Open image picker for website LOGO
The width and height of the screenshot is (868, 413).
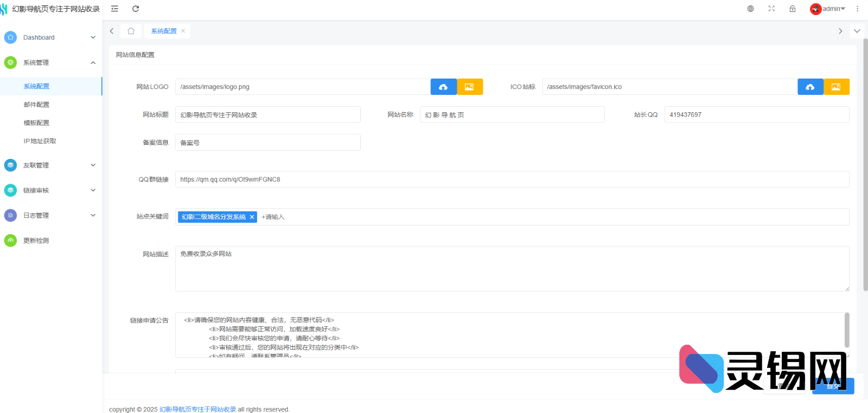pos(469,87)
